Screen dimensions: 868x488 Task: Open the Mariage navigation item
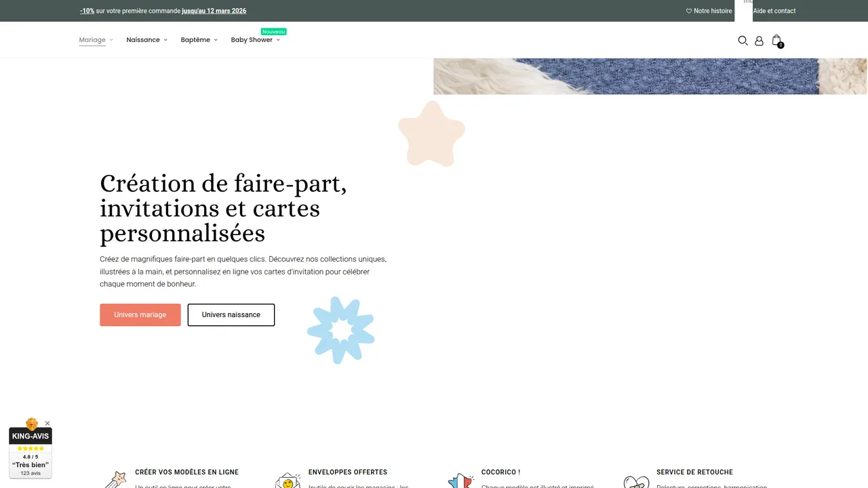(x=92, y=40)
